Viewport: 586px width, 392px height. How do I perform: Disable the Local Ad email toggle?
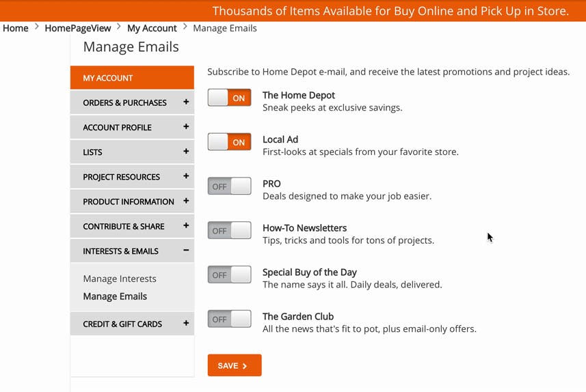229,142
